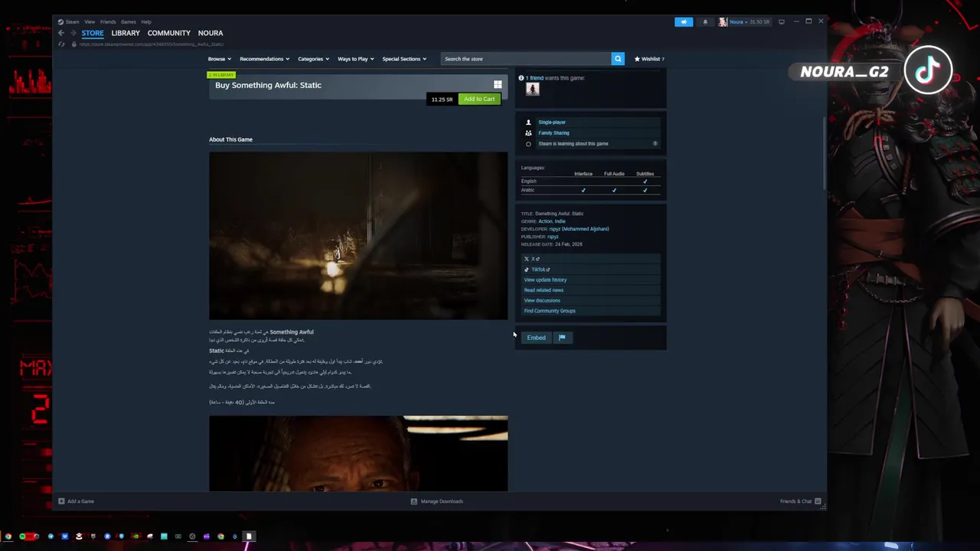Click the flag report button next to Embed
980x551 pixels.
click(x=562, y=337)
